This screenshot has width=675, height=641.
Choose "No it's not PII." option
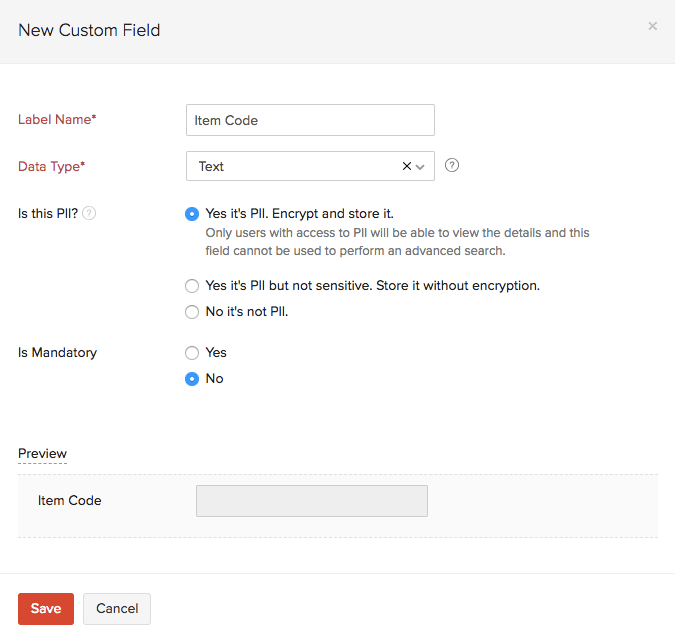click(192, 312)
